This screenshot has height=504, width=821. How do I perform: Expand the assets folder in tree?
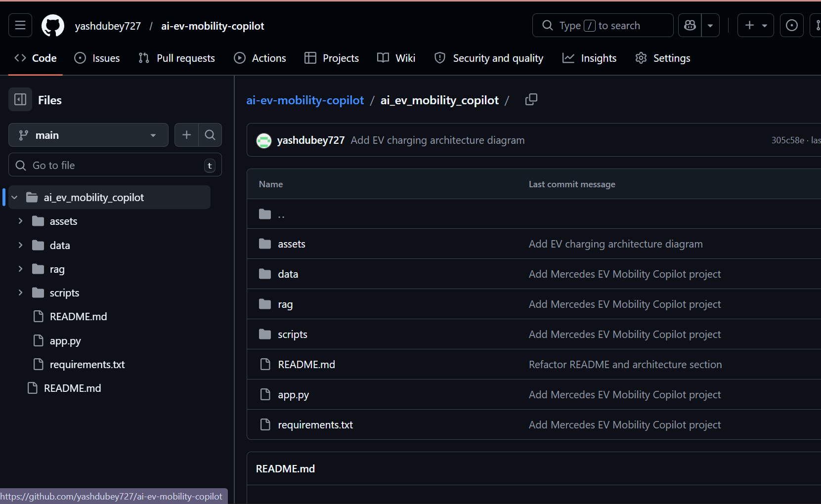[20, 221]
